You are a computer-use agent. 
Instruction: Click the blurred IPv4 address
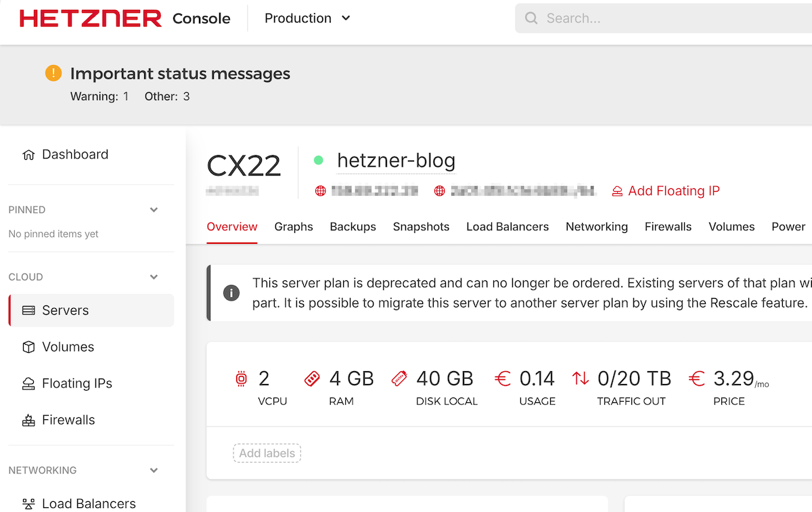[374, 191]
